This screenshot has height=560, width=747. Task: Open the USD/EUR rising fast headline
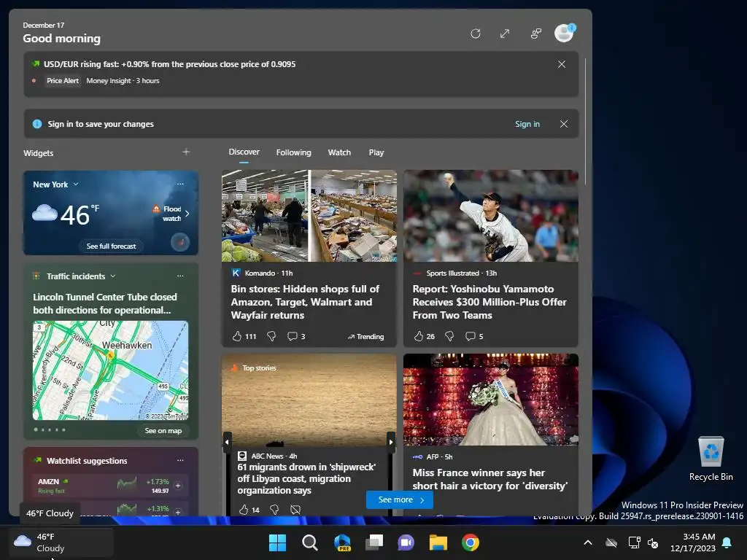169,64
